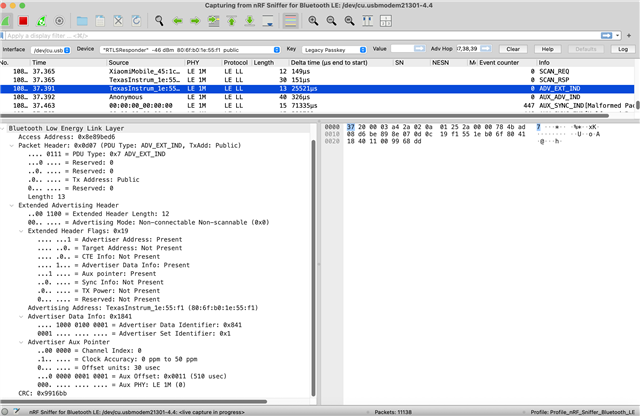The width and height of the screenshot is (640, 416).
Task: Go back to the previous packet
Action: point(179,20)
